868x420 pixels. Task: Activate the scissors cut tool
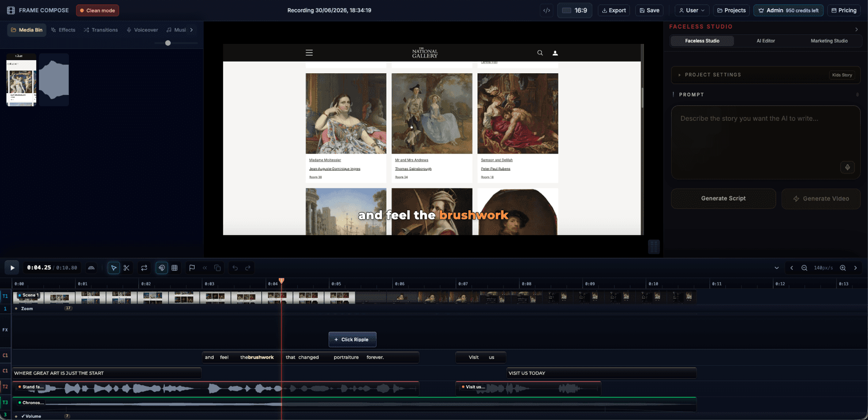click(126, 268)
